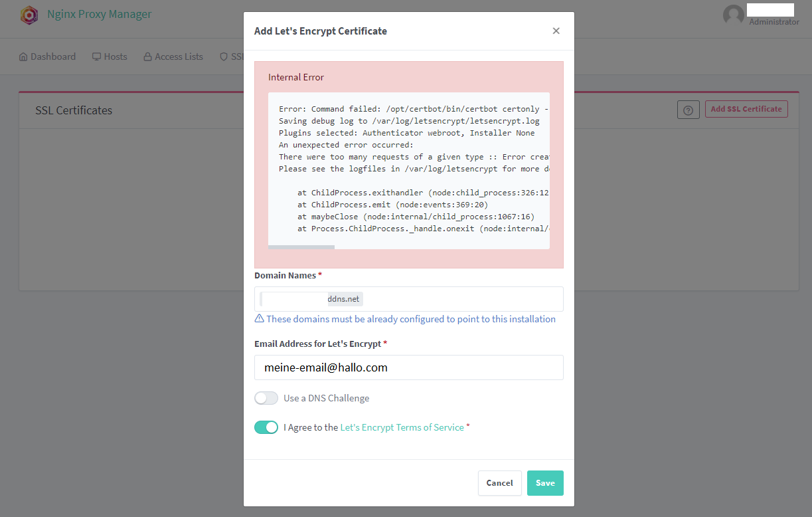
Task: Toggle the Let's Encrypt terms agreement switch
Action: coord(266,427)
